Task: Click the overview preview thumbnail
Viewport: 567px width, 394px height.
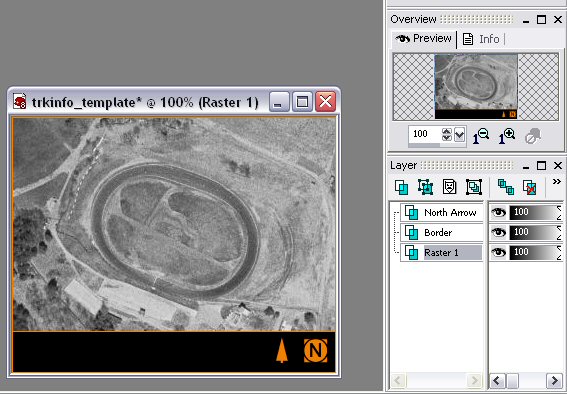Action: [x=476, y=86]
